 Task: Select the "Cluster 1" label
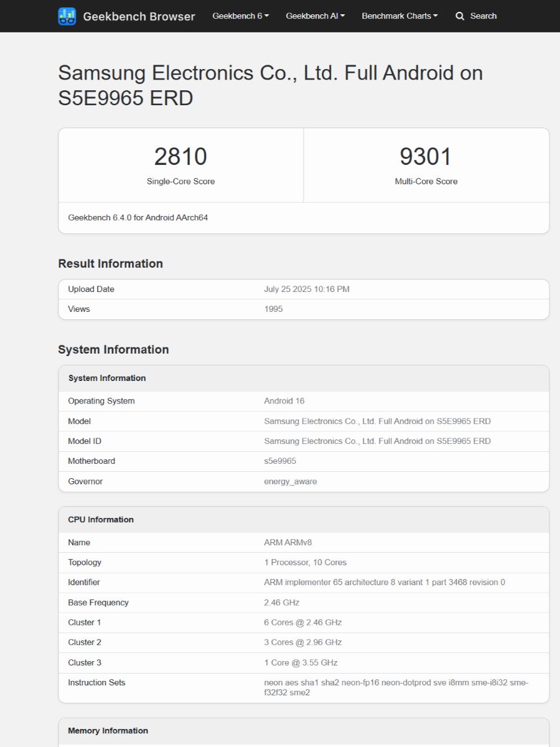(85, 622)
